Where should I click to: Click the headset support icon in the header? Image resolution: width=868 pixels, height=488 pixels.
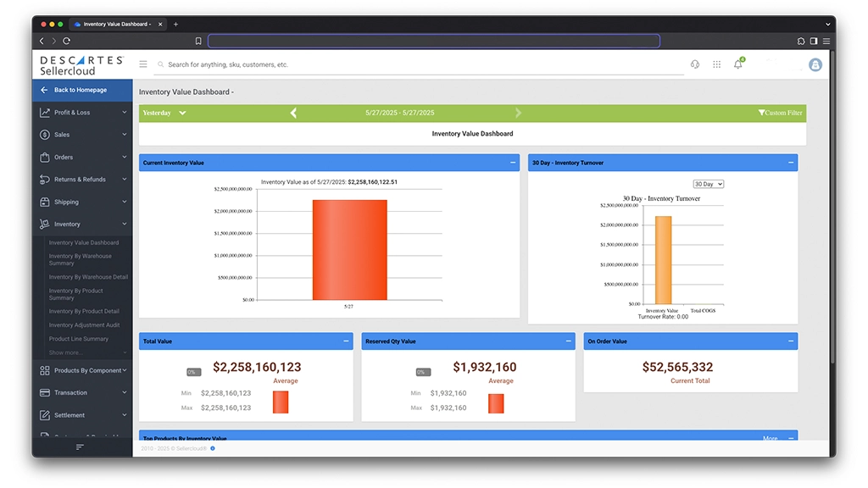[695, 64]
